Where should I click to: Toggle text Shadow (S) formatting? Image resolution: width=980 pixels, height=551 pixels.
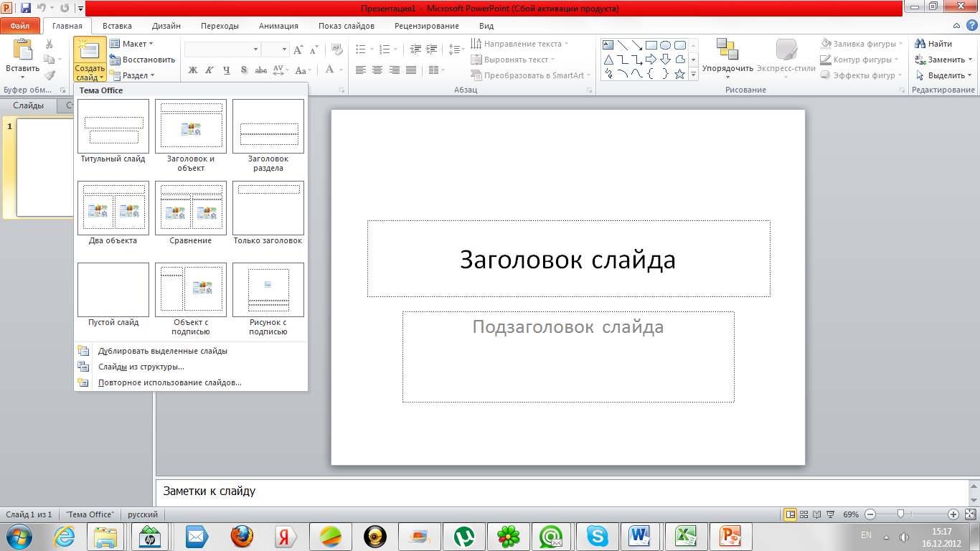244,70
